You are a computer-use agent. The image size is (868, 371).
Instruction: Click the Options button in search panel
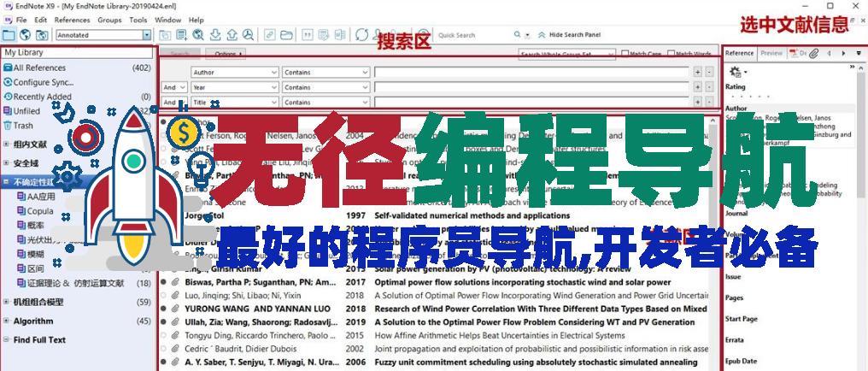pyautogui.click(x=226, y=54)
